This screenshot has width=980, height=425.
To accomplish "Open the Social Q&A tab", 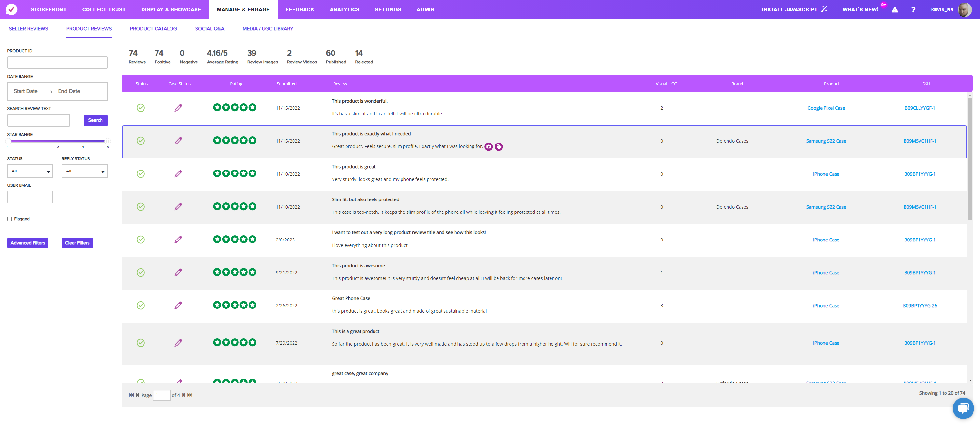I will [x=210, y=29].
